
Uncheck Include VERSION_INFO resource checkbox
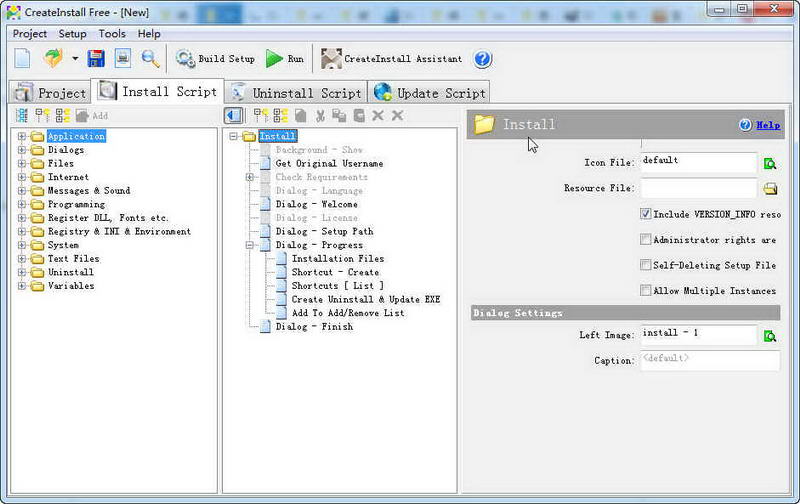645,214
